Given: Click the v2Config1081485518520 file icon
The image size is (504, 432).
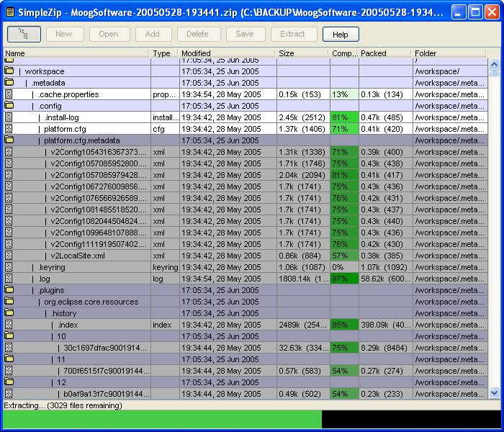Looking at the screenshot, I should (x=9, y=210).
